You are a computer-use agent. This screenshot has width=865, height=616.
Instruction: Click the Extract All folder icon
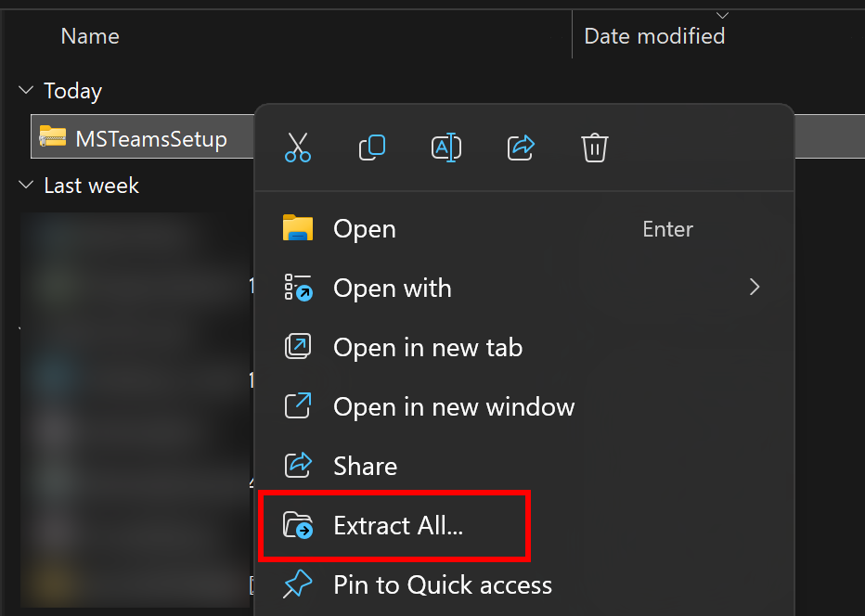pyautogui.click(x=298, y=526)
